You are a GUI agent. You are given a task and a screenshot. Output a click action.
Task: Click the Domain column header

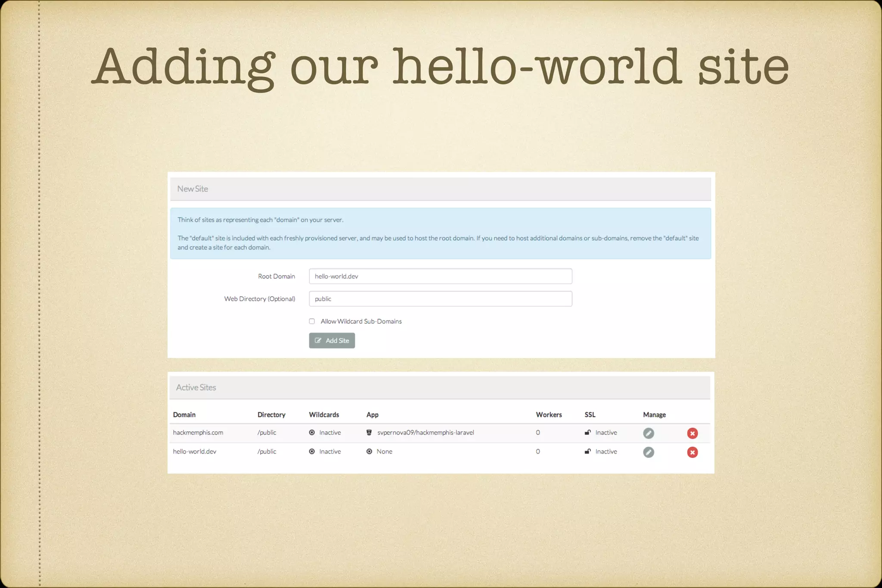pyautogui.click(x=184, y=414)
